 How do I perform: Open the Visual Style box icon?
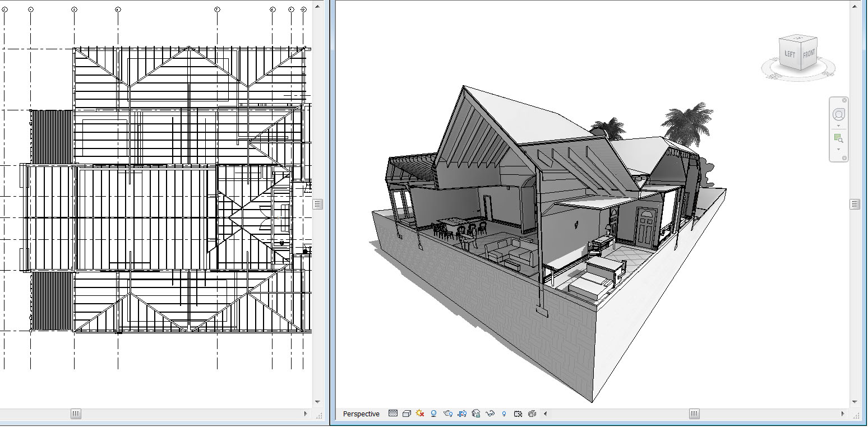[407, 414]
